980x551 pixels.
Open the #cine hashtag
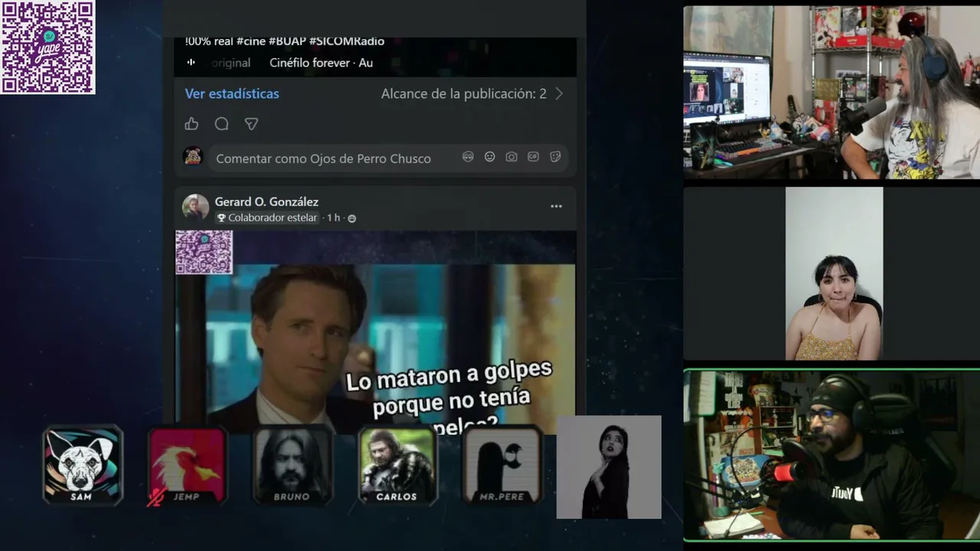click(x=251, y=41)
